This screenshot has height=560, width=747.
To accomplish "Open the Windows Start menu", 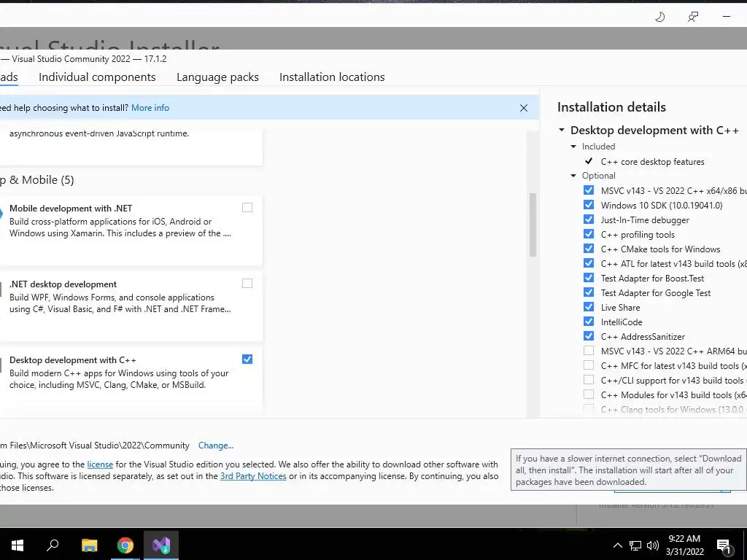I will [18, 545].
